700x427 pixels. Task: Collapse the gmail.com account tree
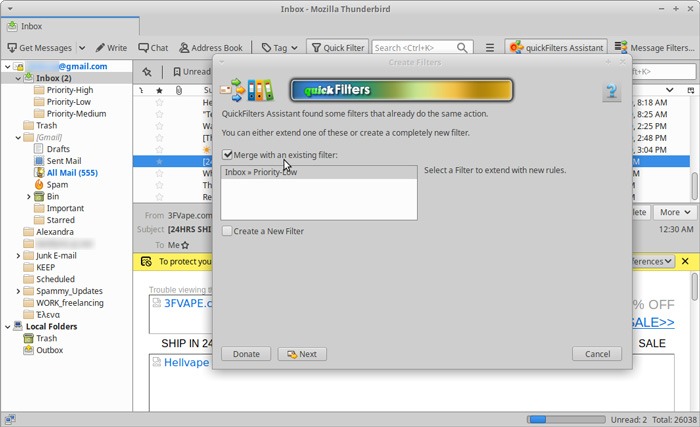point(7,67)
